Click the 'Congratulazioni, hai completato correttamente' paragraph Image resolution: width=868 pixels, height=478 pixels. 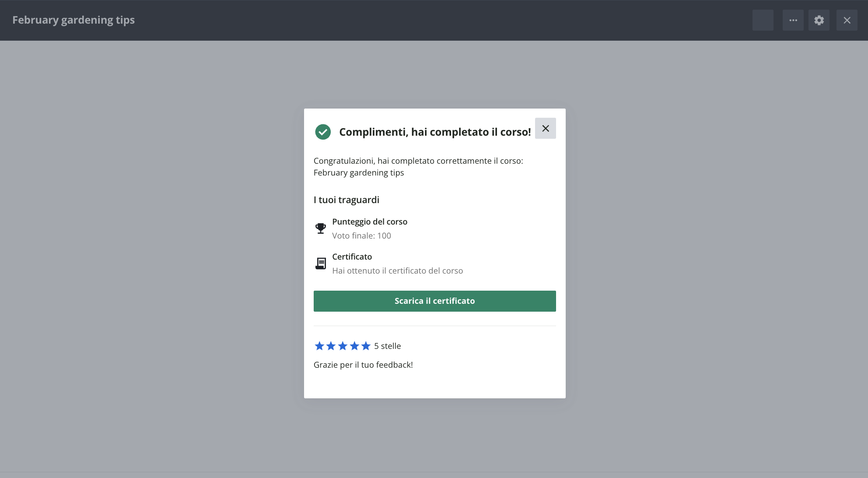click(418, 167)
